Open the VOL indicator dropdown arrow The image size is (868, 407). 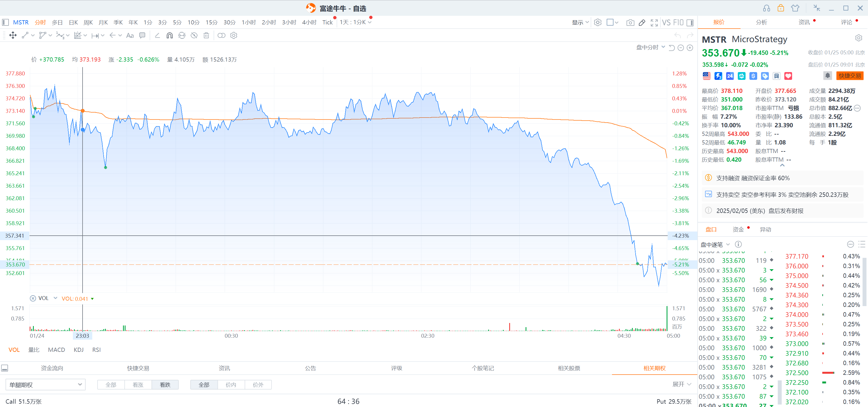(x=55, y=298)
